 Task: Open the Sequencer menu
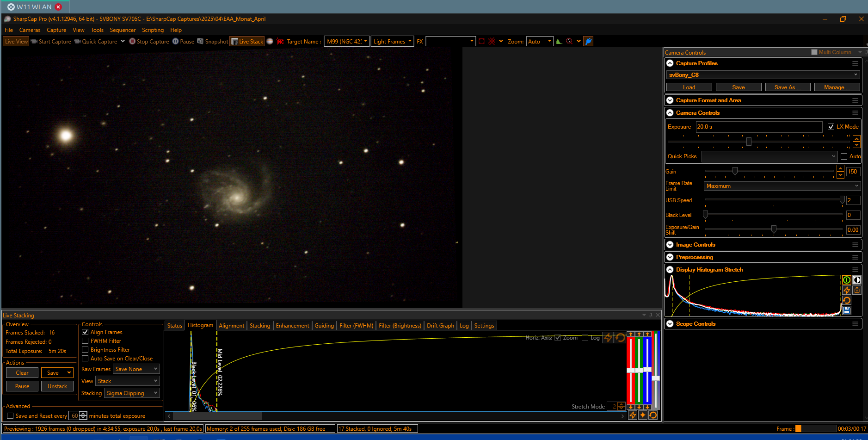[123, 30]
